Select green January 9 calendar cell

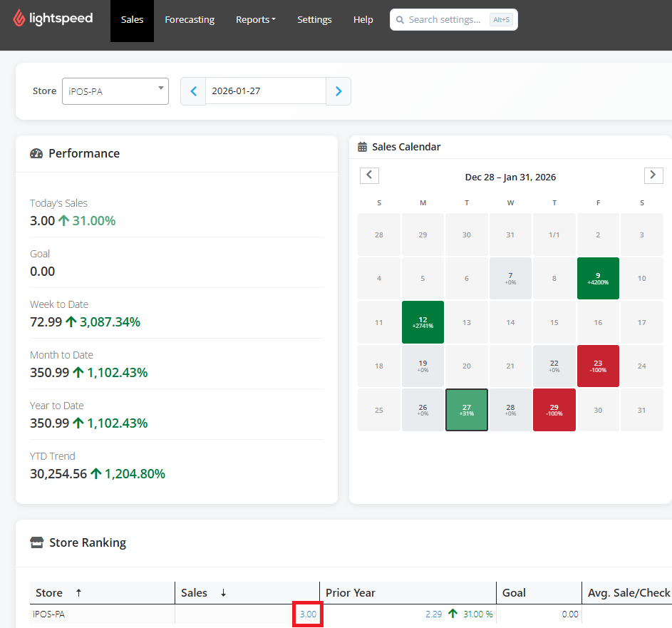pos(598,278)
